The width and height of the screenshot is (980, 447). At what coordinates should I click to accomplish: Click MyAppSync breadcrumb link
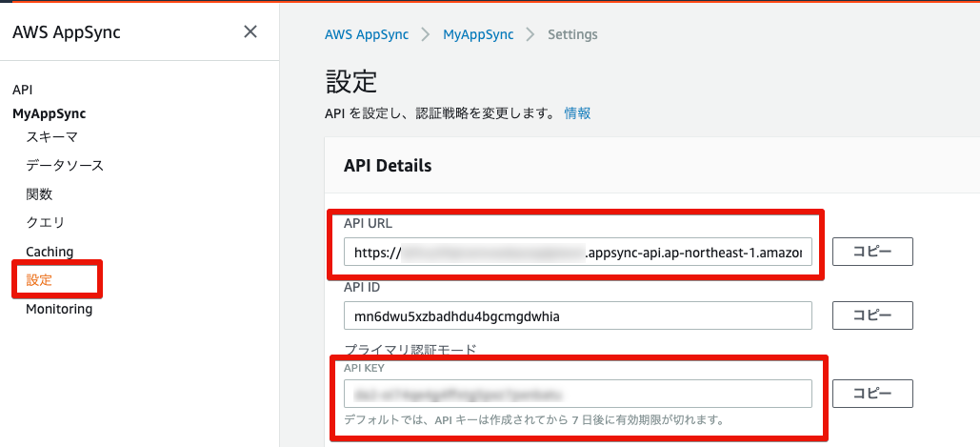tap(478, 34)
